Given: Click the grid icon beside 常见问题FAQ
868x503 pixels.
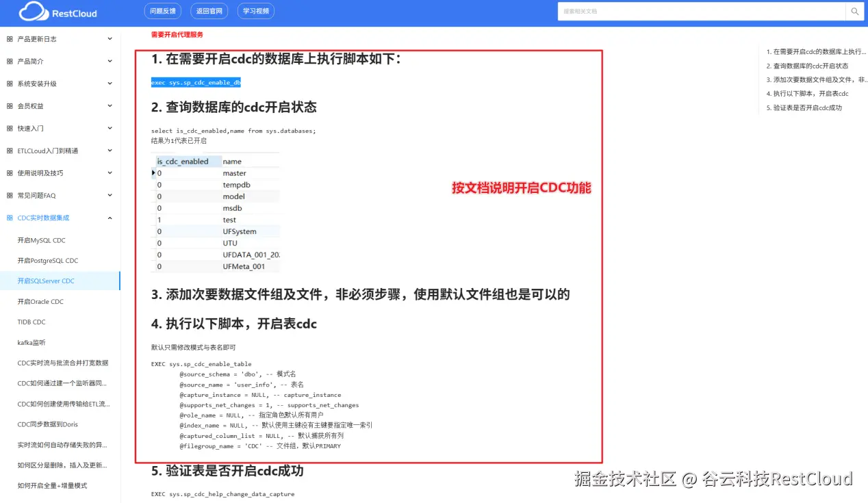Looking at the screenshot, I should click(10, 196).
